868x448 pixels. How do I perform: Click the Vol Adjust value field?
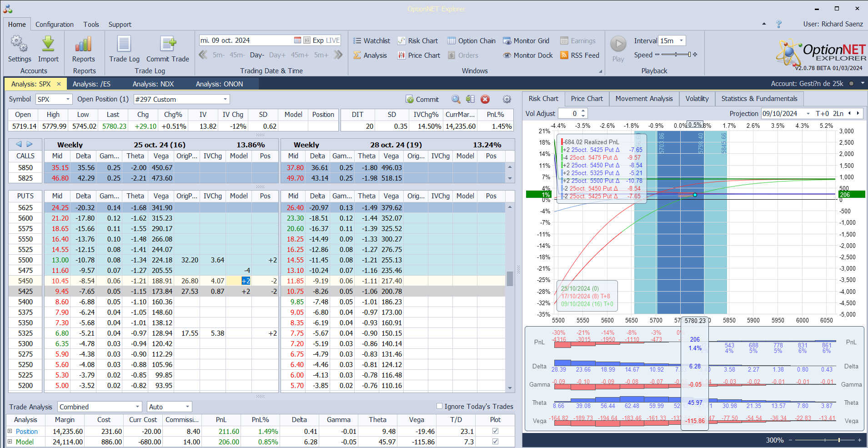click(569, 113)
